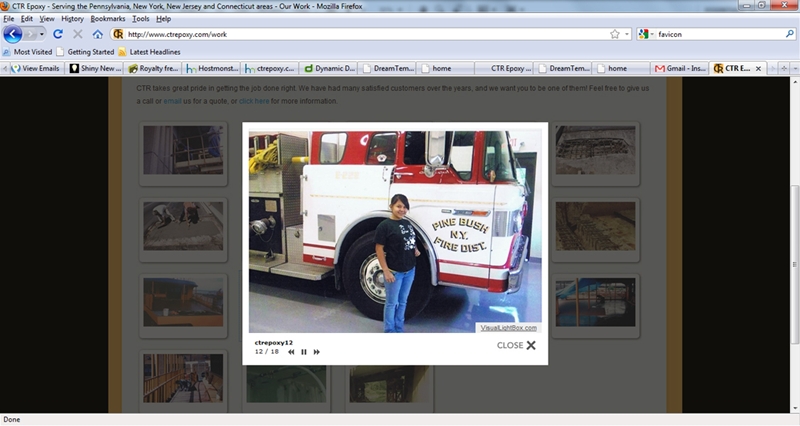Switch to the Royalty fre... tab

154,68
